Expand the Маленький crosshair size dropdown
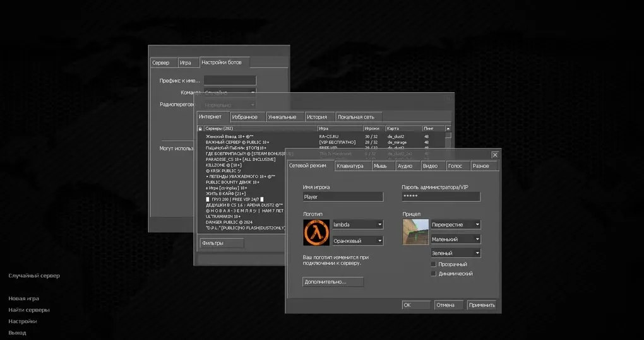644x340 pixels. tap(455, 240)
